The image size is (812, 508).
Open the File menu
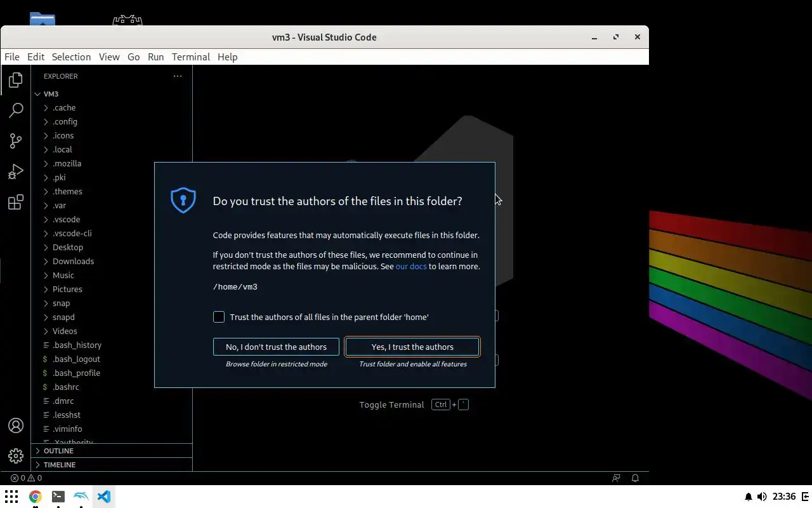coord(12,57)
